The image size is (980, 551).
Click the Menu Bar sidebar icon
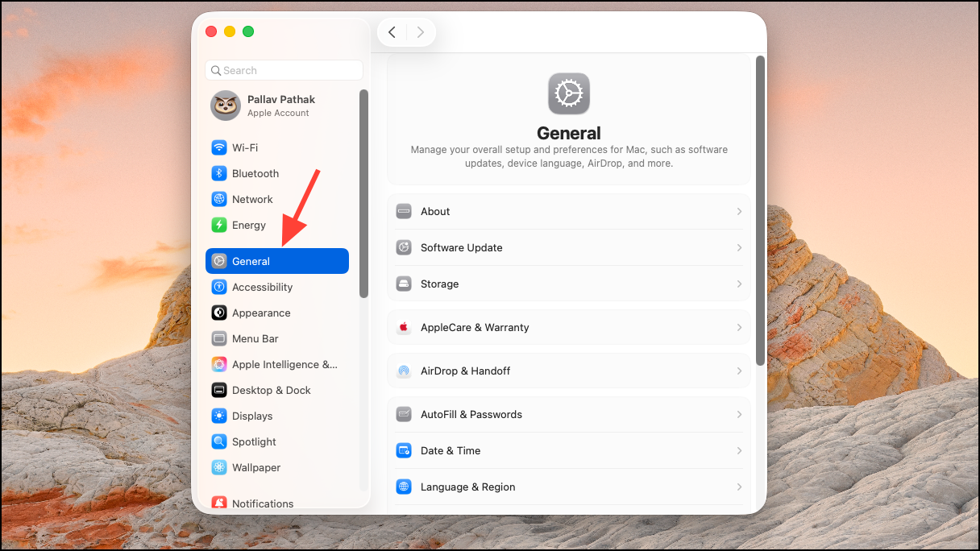click(x=219, y=338)
